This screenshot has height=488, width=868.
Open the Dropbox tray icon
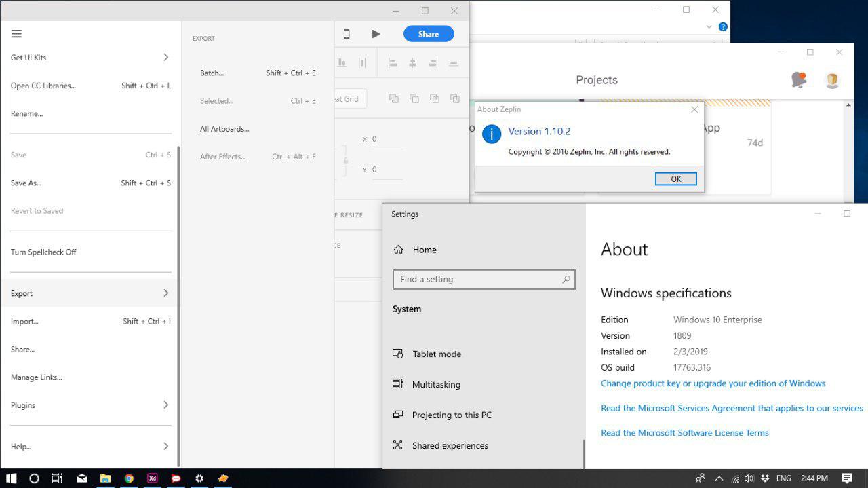(765, 478)
